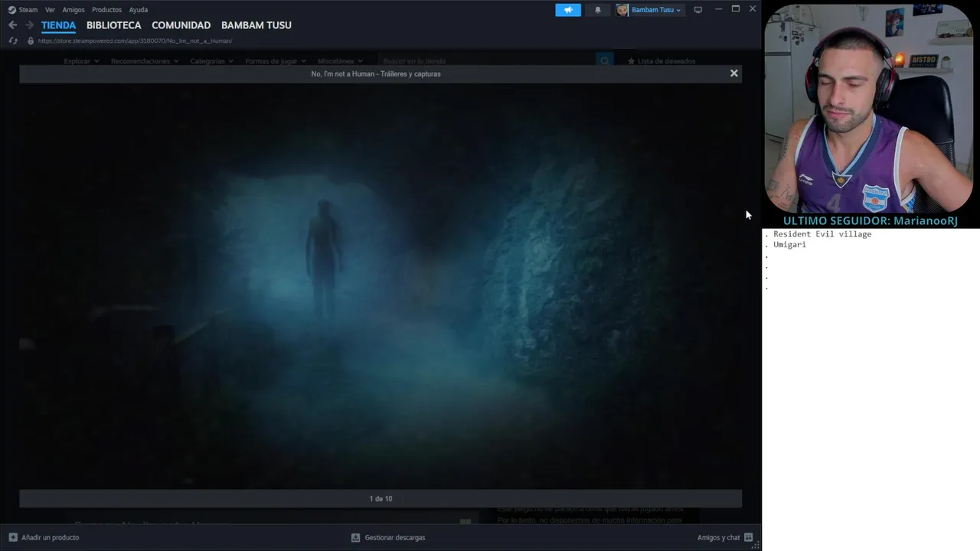The image size is (980, 551).
Task: Open the BAMBAM TUSU profile tab
Action: click(256, 25)
